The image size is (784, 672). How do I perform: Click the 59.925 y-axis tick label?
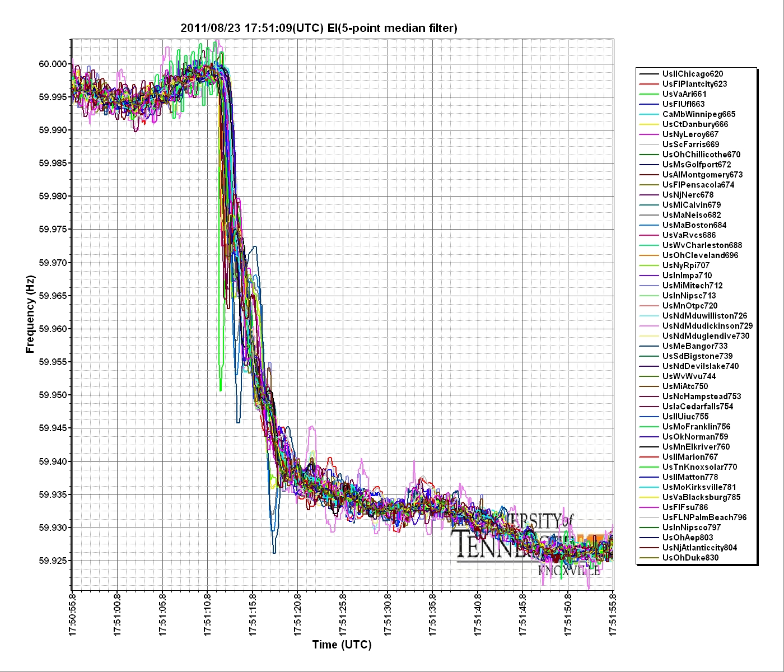52,561
